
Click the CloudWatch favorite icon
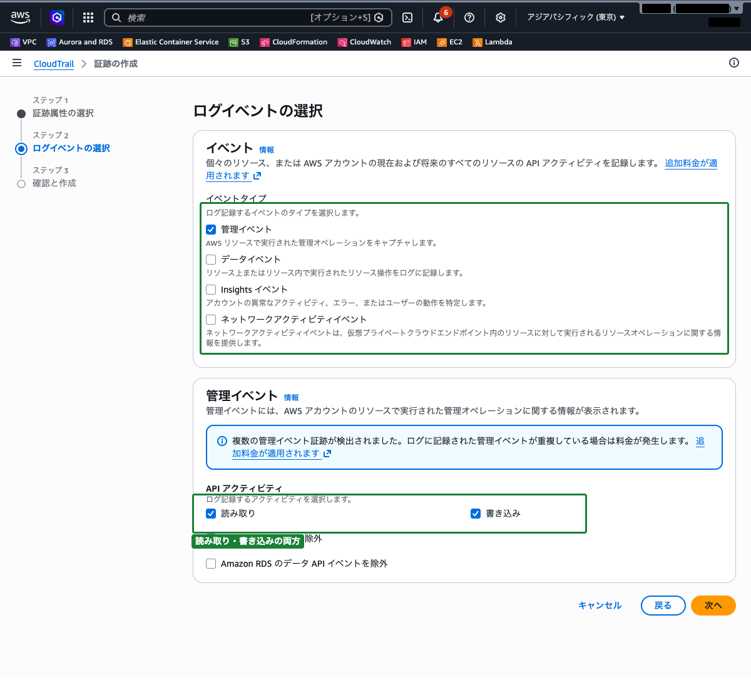(342, 43)
